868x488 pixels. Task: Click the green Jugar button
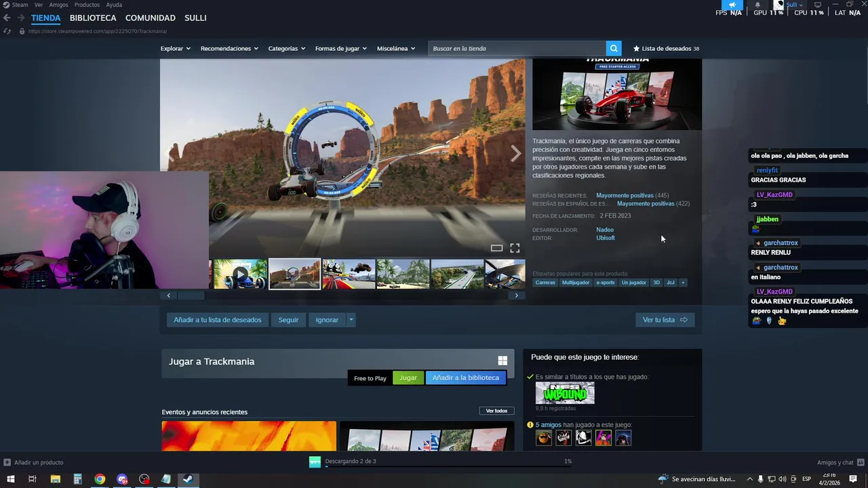point(408,378)
